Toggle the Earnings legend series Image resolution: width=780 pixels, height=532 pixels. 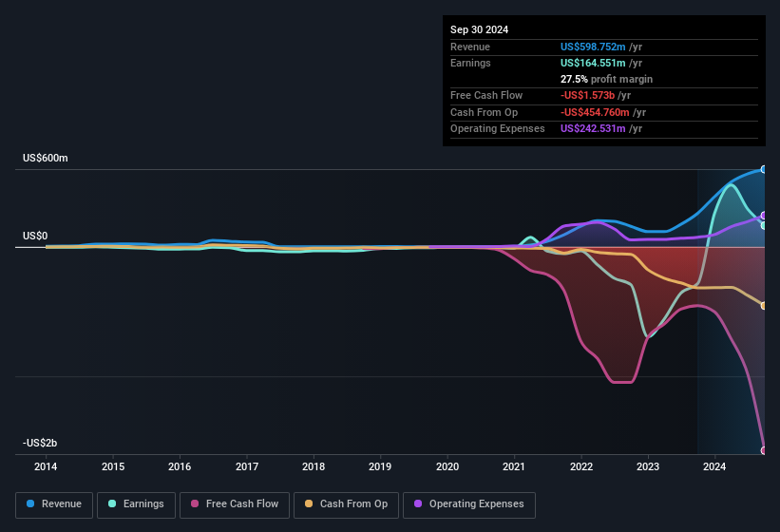click(x=136, y=504)
